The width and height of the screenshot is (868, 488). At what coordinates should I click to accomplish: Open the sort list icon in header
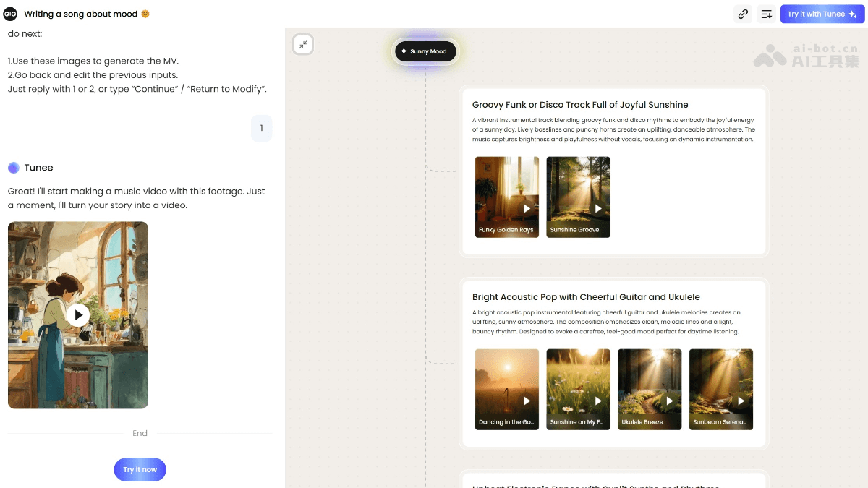767,14
